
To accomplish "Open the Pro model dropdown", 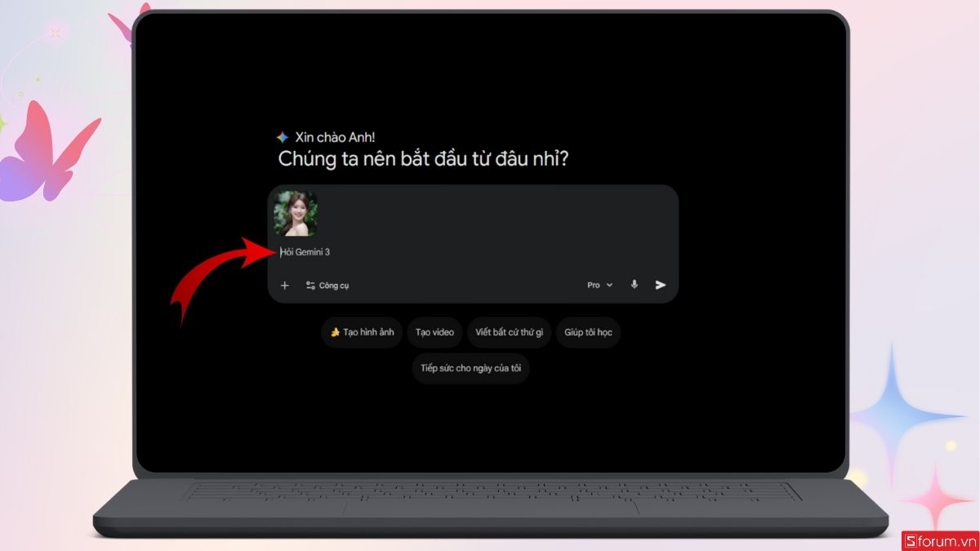I will tap(599, 284).
